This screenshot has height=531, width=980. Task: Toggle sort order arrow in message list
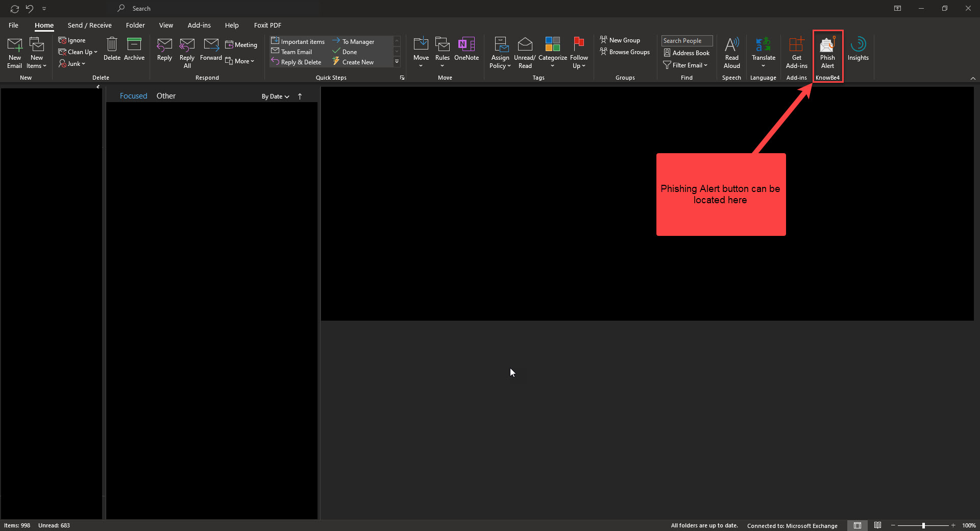coord(300,96)
